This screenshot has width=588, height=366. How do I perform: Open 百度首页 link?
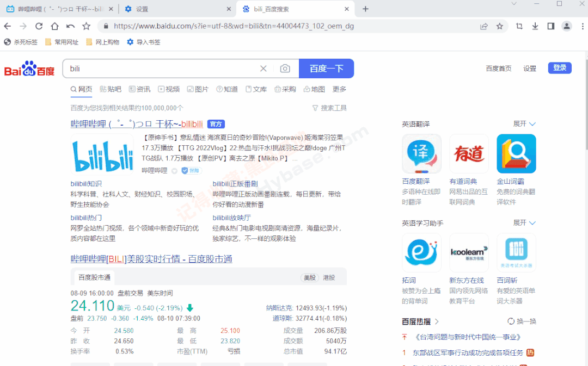498,69
